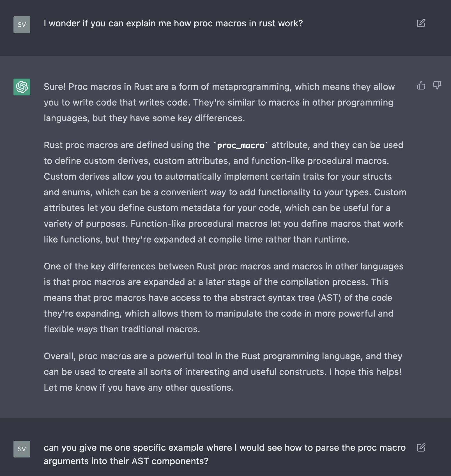Click the "can you give me one specific example" message
Viewport: 451px width, 476px height.
coord(224,454)
